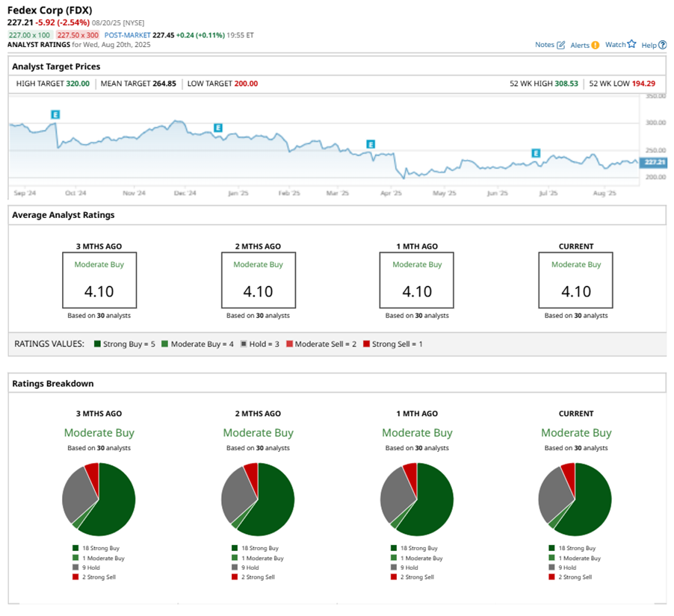Select the 2 MTHS AGO Moderate Buy 4.10 box
Viewport: 674px width, 616px height.
click(x=259, y=280)
